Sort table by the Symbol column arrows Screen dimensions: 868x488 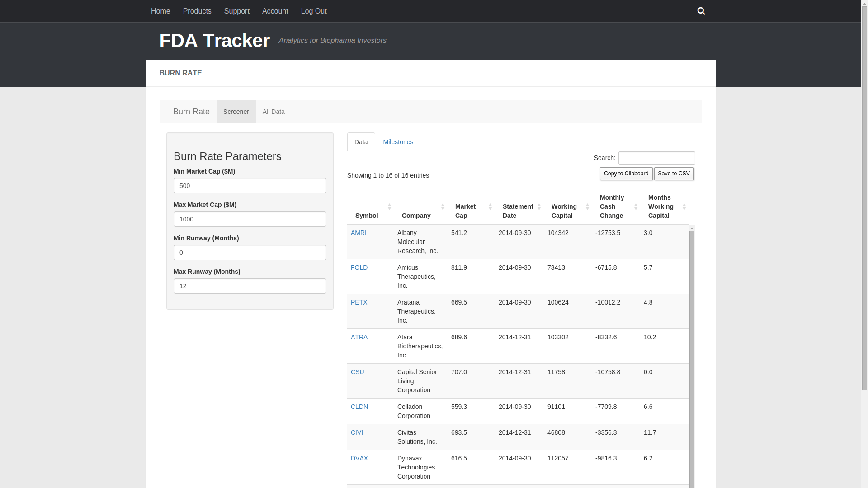(x=390, y=206)
